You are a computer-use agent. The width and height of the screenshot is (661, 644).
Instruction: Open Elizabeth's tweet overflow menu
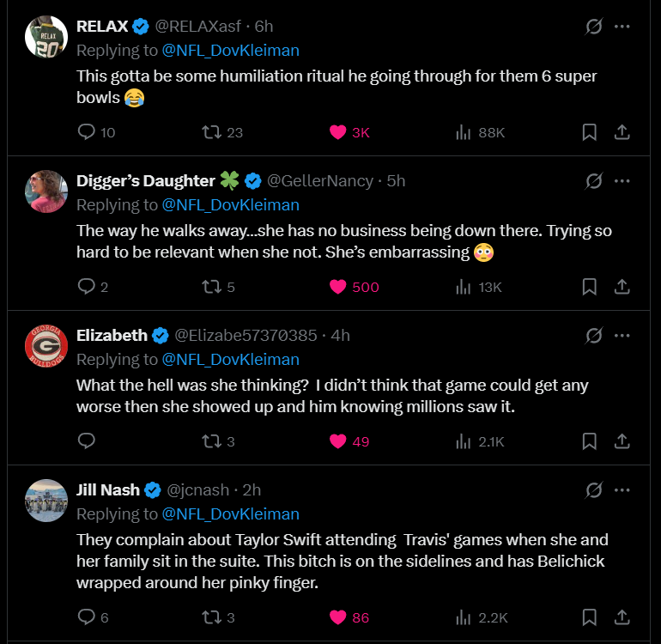click(x=622, y=336)
